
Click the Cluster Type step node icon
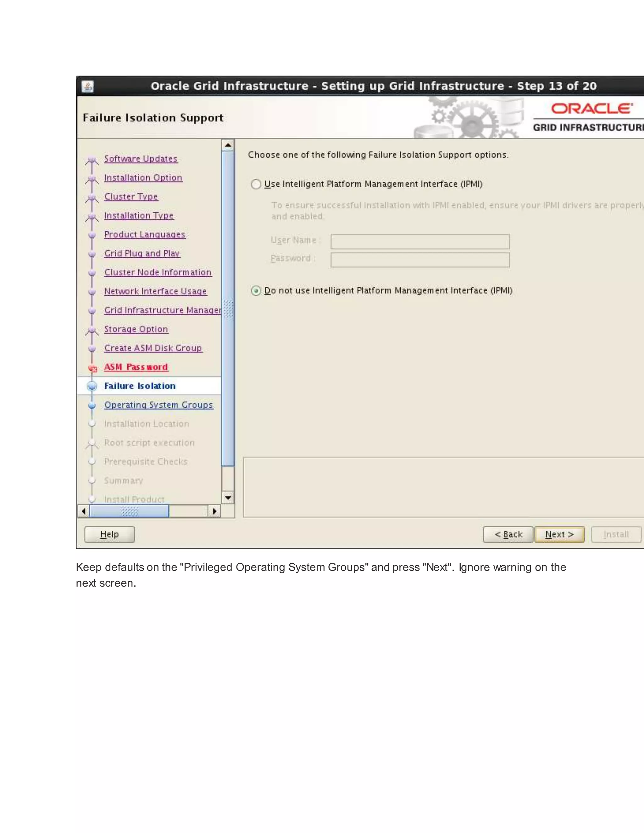click(92, 198)
